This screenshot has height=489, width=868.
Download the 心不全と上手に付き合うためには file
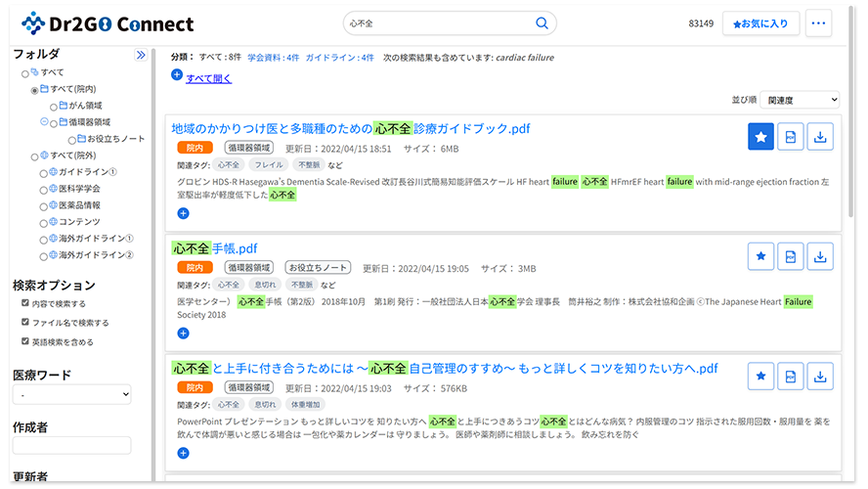click(x=820, y=377)
